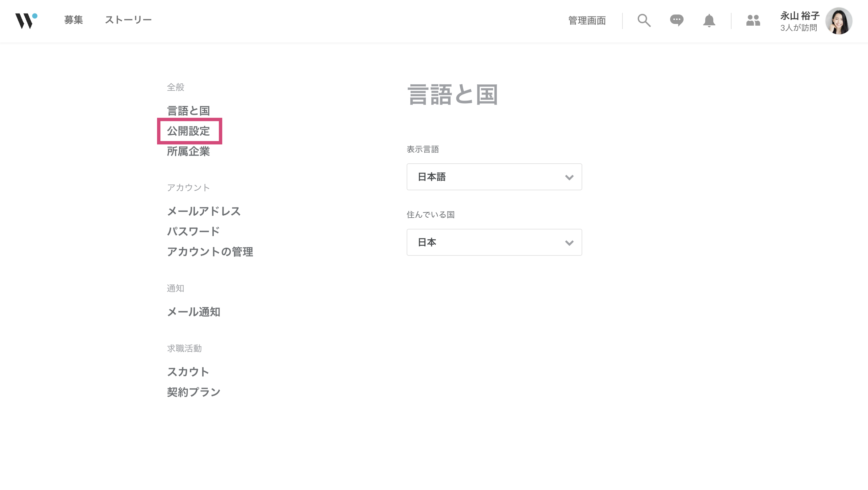Screen dimensions: 868x490
Task: Open メールアドレス settings
Action: (x=204, y=211)
